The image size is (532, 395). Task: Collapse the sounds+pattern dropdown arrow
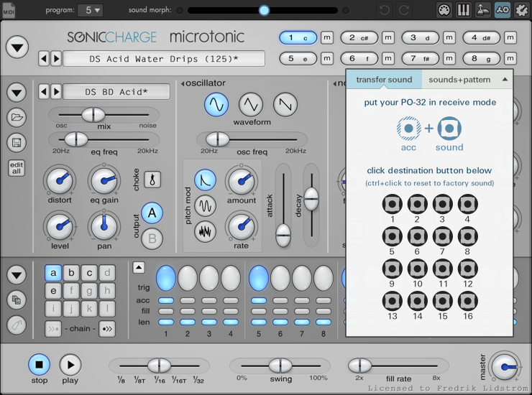505,79
